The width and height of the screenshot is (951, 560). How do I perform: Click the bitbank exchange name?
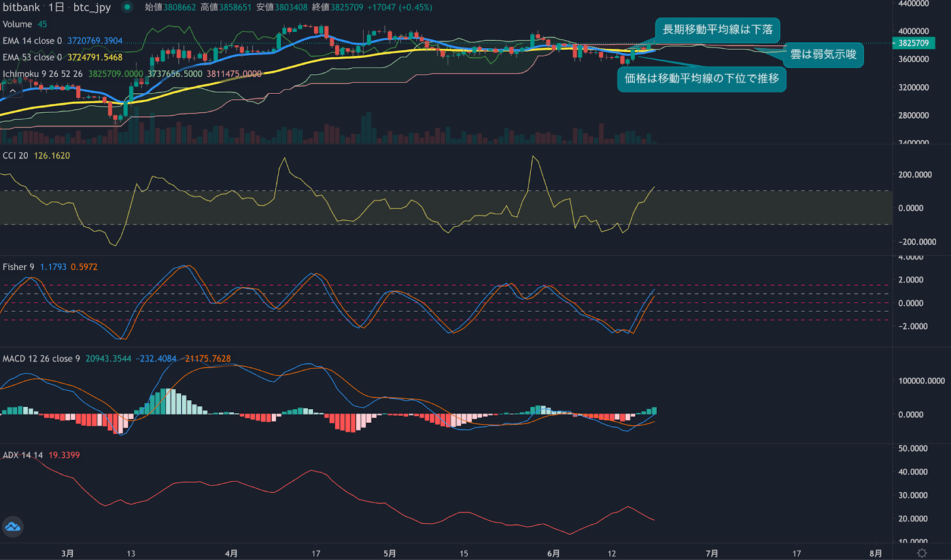pyautogui.click(x=21, y=7)
